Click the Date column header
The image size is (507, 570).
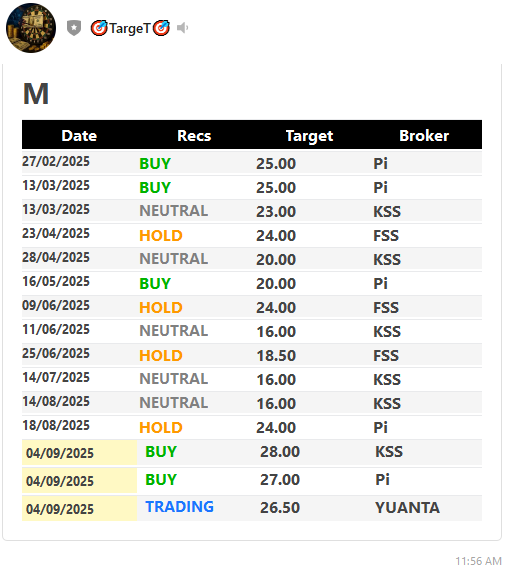coord(79,136)
